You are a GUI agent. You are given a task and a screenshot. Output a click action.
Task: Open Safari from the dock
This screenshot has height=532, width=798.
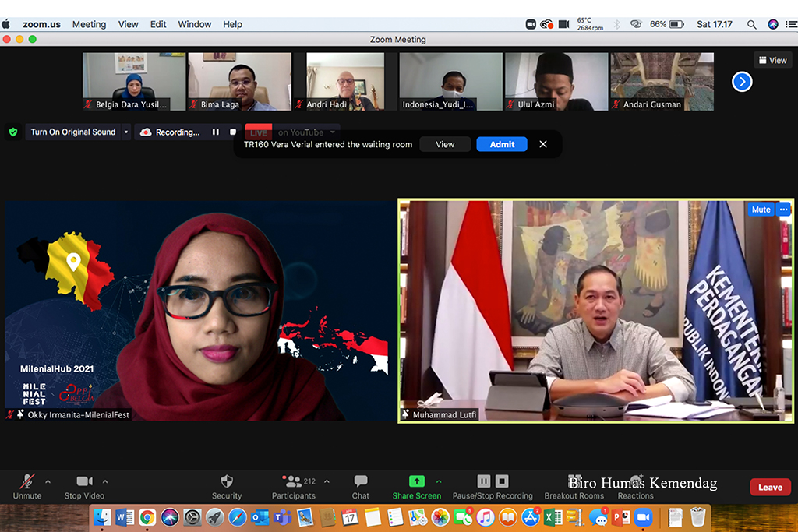[237, 518]
